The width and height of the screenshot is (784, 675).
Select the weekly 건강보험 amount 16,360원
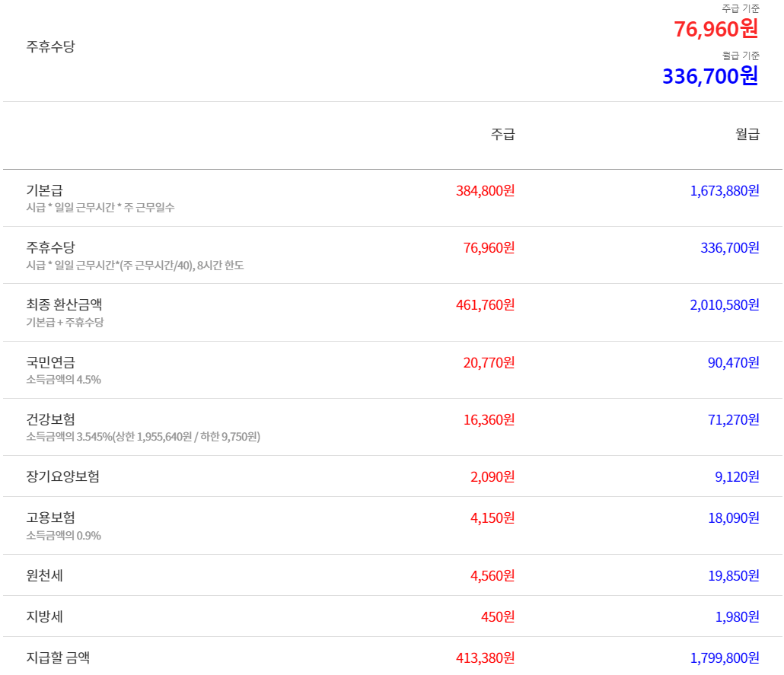(491, 419)
